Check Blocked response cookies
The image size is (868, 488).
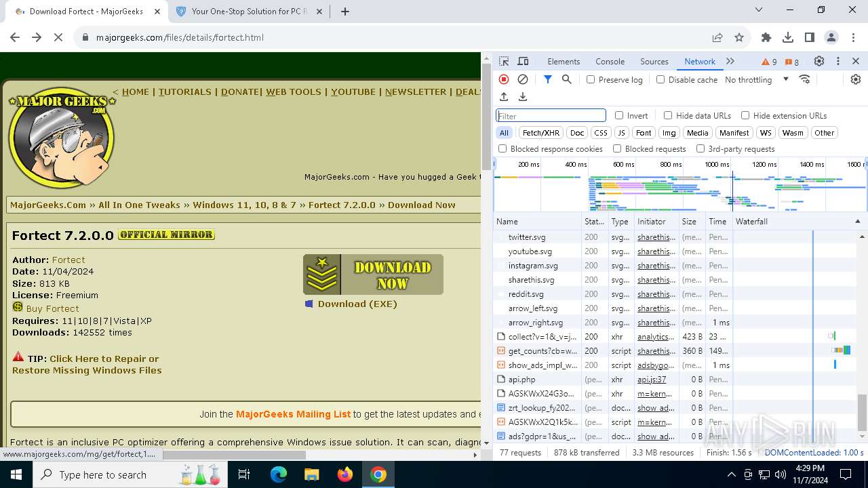(502, 148)
